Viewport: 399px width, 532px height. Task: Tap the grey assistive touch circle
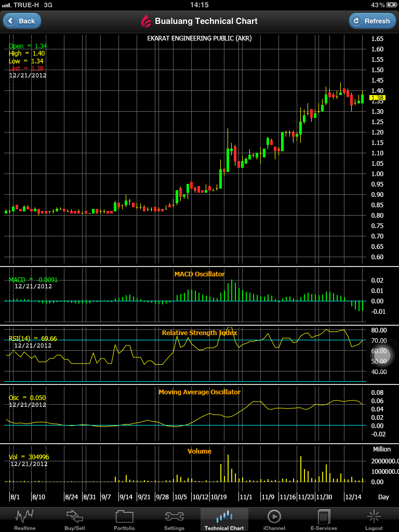[381, 355]
